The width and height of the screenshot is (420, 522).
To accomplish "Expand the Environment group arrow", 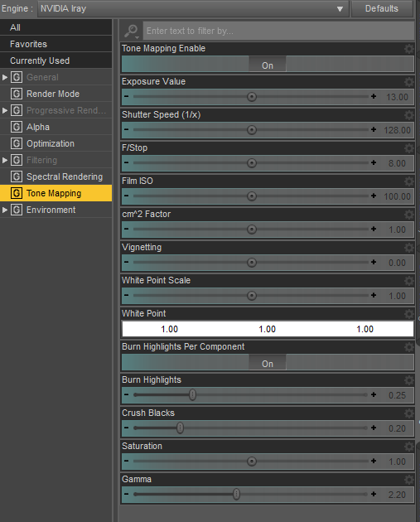I will click(5, 210).
